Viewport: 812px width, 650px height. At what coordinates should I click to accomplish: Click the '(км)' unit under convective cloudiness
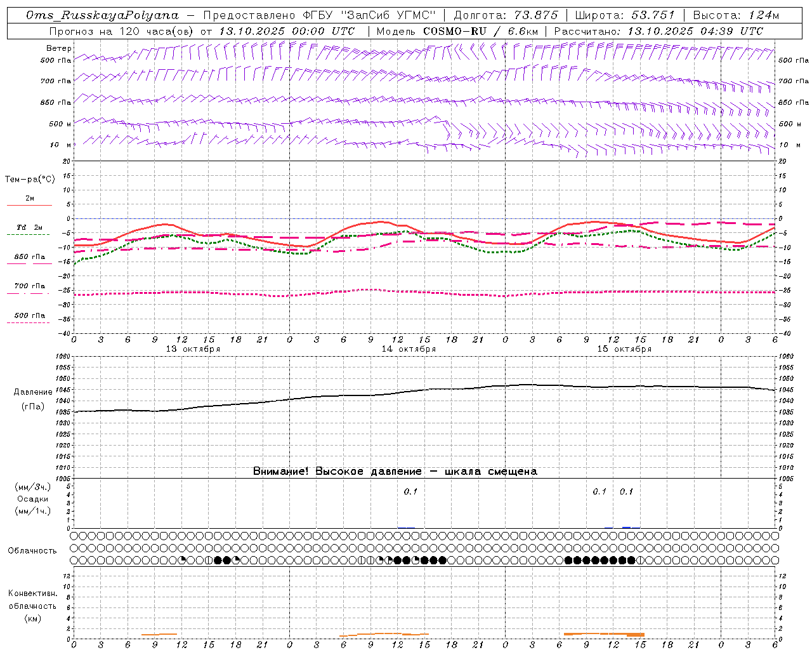coord(32,618)
